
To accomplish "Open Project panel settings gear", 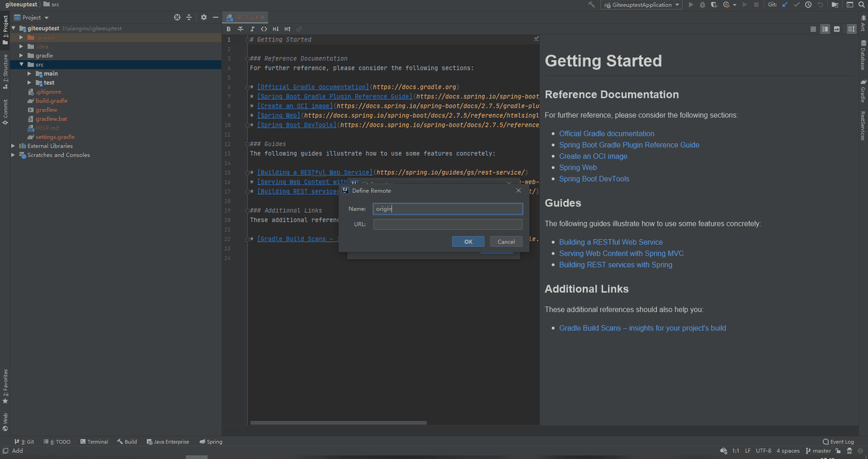I will click(x=203, y=17).
